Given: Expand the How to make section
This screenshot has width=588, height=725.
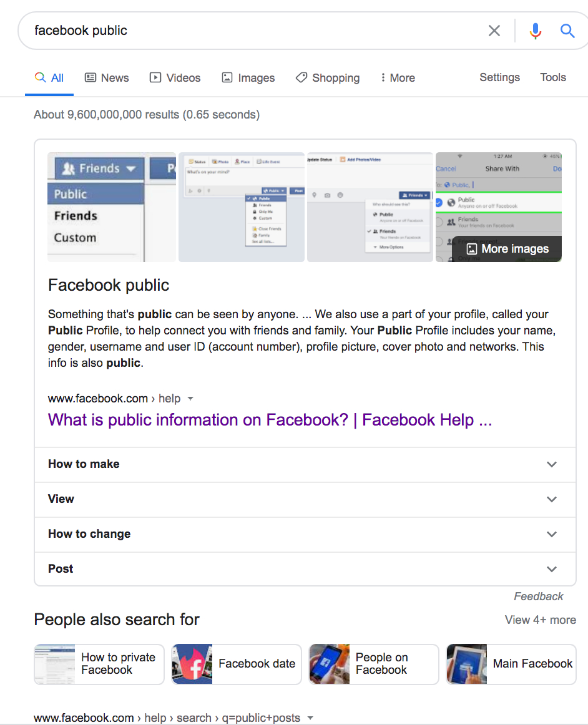Looking at the screenshot, I should pos(305,464).
